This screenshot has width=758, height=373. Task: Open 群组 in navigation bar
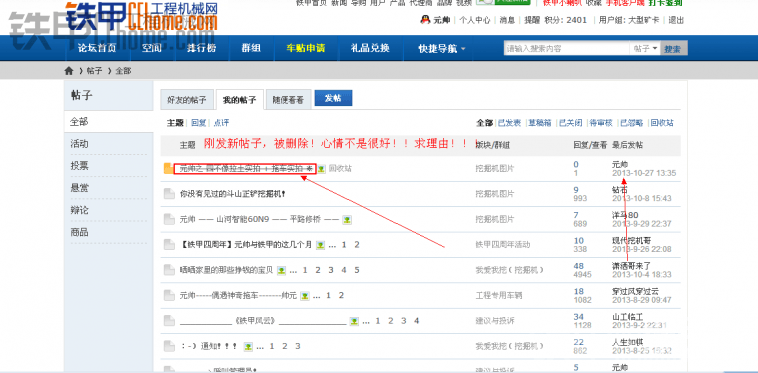pyautogui.click(x=251, y=48)
